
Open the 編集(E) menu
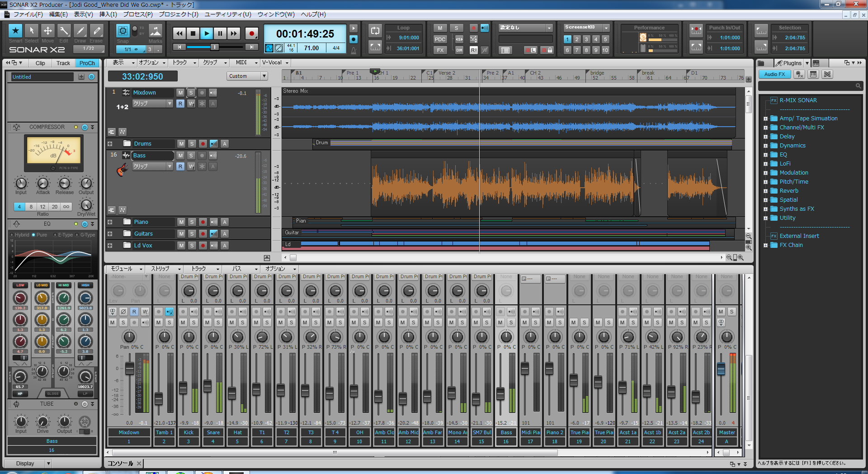[58, 14]
